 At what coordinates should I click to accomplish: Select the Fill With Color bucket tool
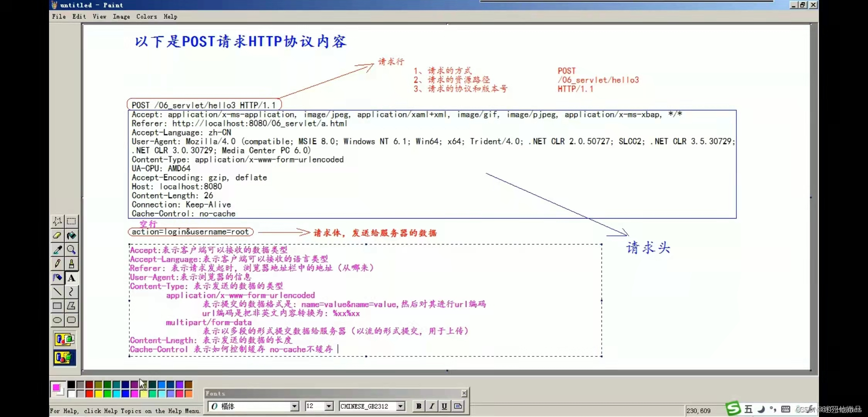click(x=71, y=236)
